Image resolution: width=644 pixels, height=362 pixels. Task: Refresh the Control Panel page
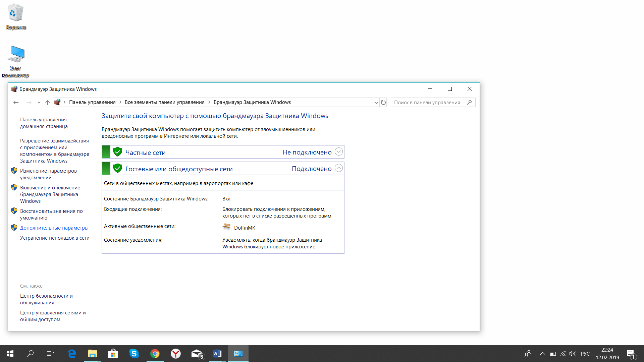pos(383,103)
